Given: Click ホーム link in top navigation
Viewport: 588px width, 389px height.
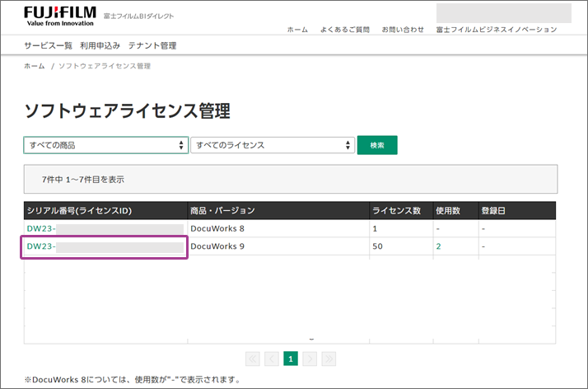Looking at the screenshot, I should [297, 30].
